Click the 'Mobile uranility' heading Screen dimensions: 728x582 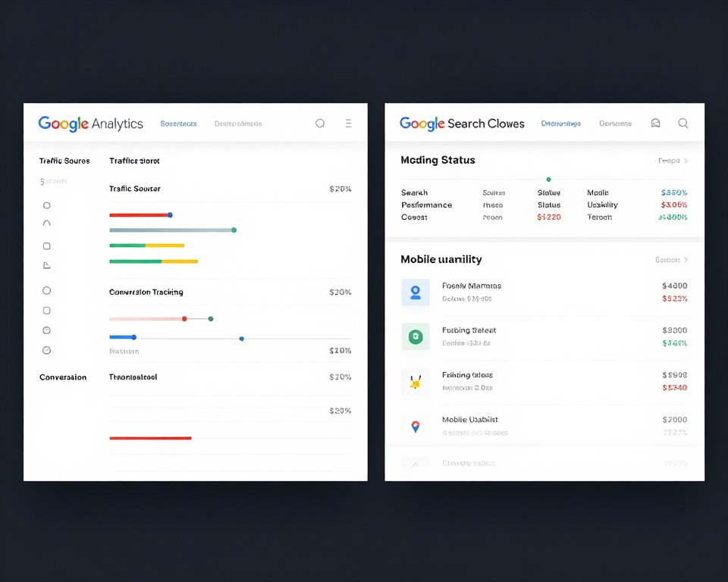(x=441, y=259)
